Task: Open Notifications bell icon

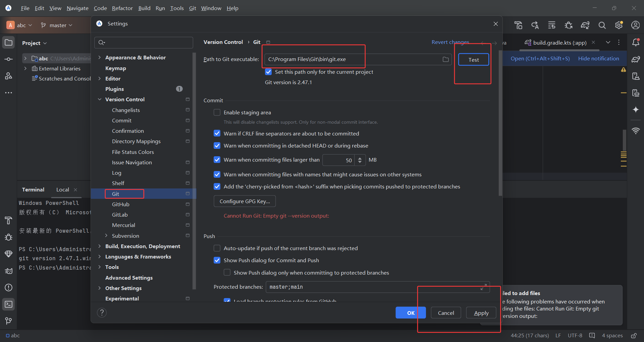Action: tap(636, 43)
